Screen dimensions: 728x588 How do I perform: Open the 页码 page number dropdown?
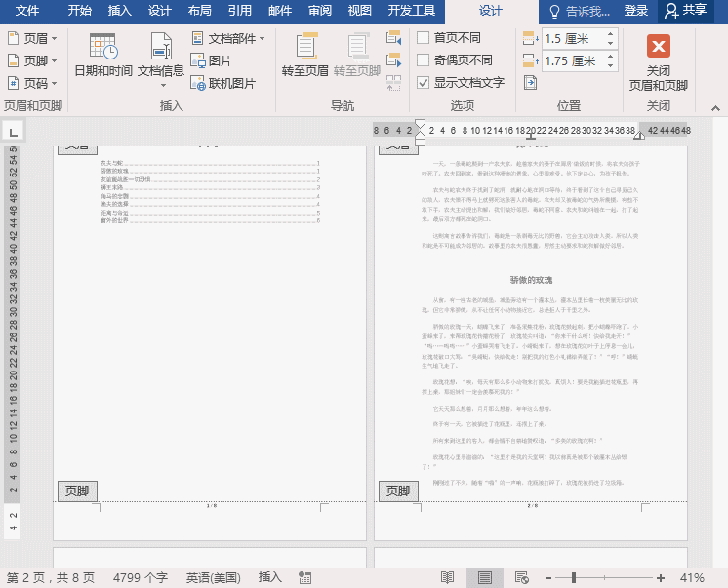point(32,84)
